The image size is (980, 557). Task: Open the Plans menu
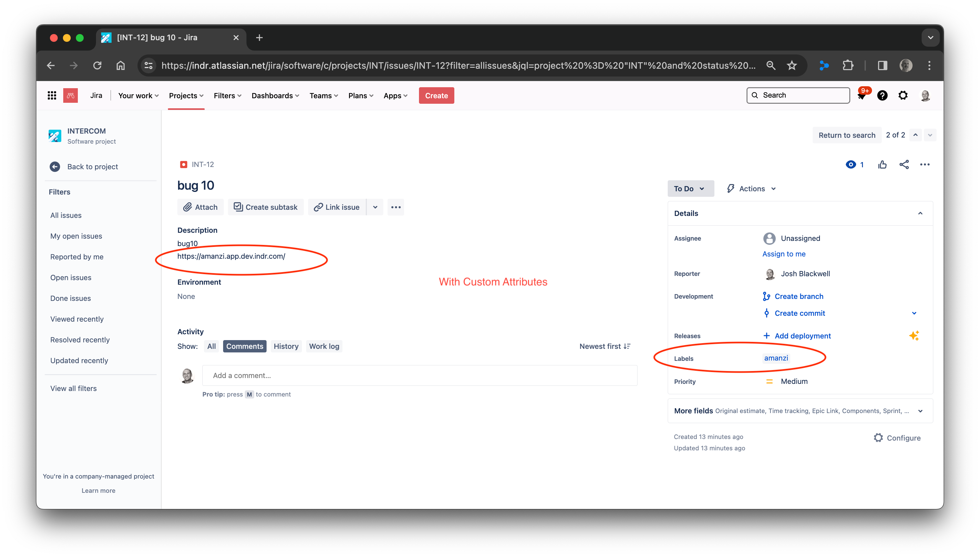click(360, 96)
